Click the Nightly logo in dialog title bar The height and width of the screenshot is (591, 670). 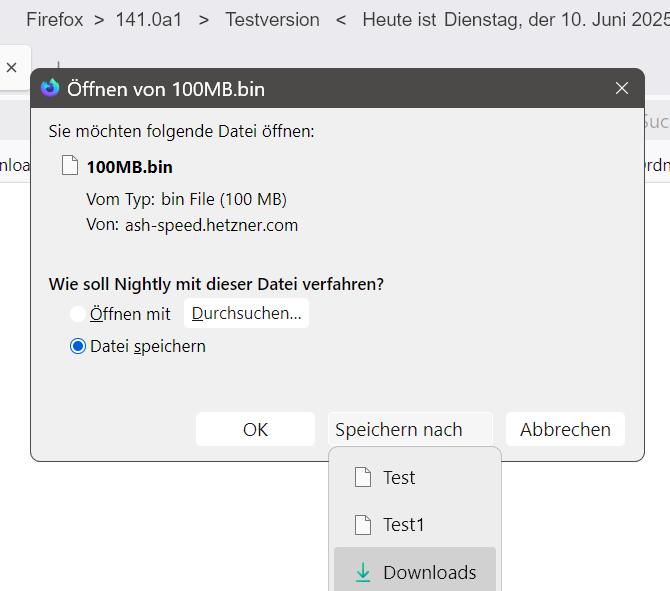pos(50,88)
